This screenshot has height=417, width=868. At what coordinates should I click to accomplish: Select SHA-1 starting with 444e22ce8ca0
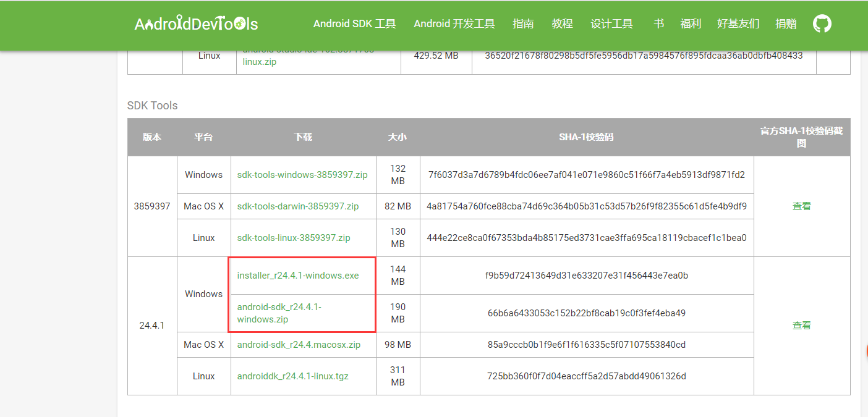pos(587,238)
